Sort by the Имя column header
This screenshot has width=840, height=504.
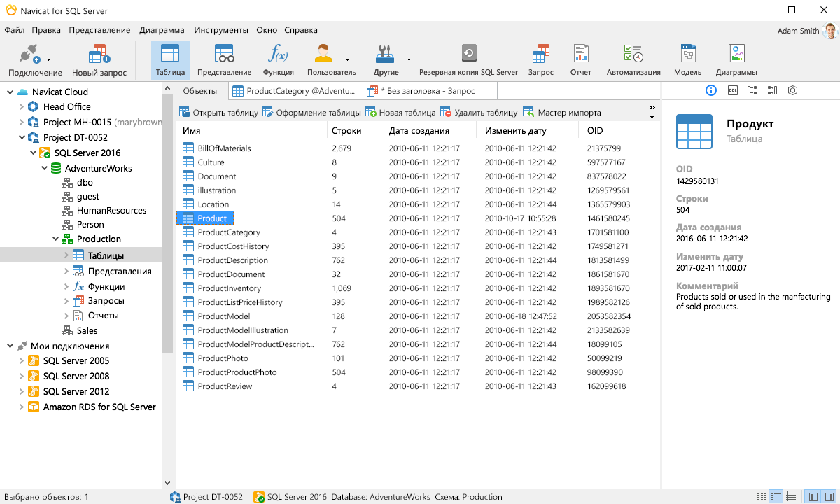coord(252,131)
